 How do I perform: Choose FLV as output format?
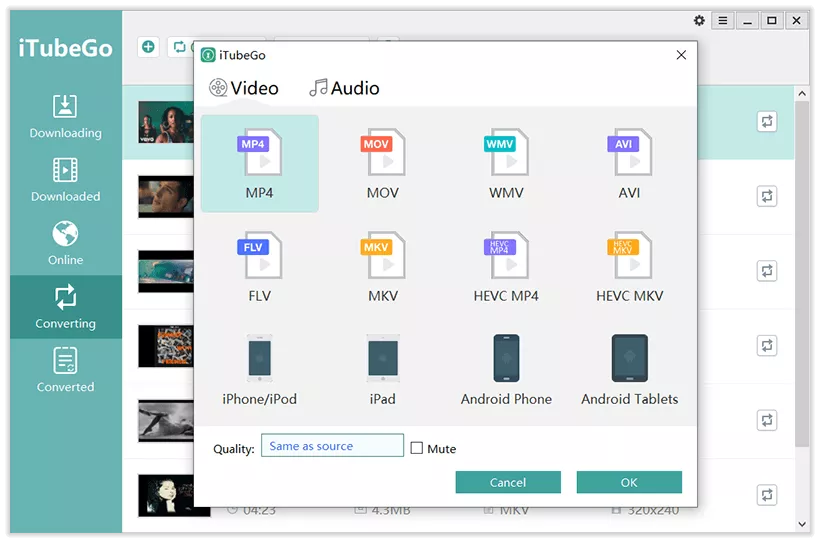pos(259,258)
